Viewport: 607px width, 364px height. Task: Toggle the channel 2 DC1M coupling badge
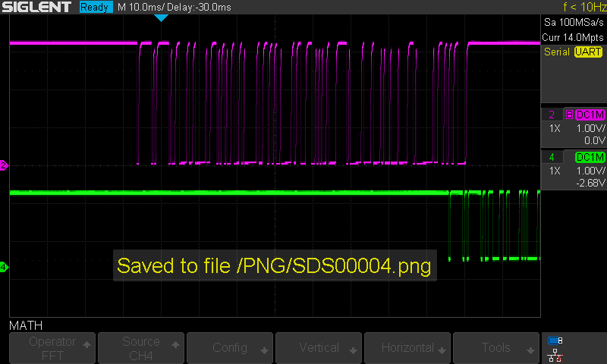coord(590,115)
